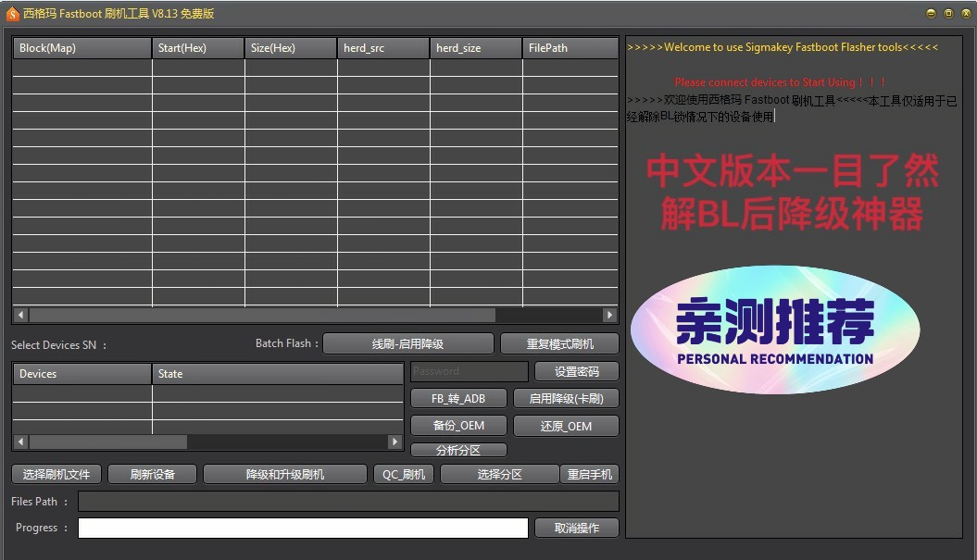The image size is (977, 560).
Task: Click the 选择刷机文件 button to pick firmware
Action: tap(56, 474)
